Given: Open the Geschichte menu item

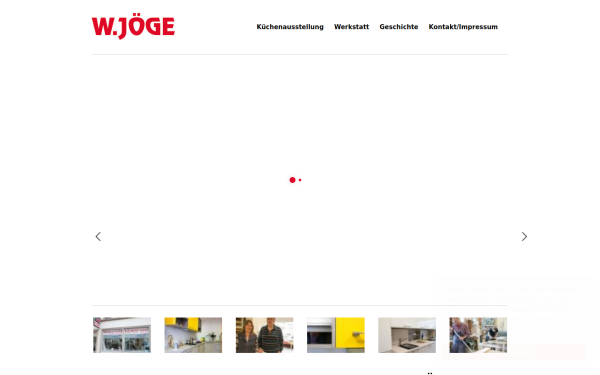Looking at the screenshot, I should pyautogui.click(x=399, y=27).
